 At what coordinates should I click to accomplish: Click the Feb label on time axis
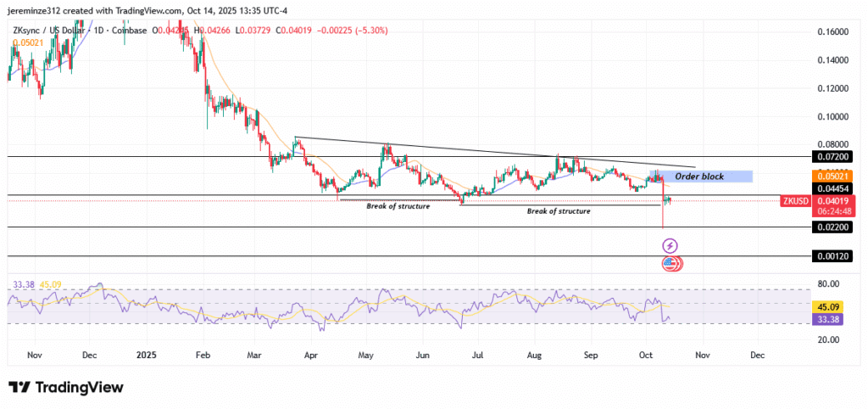click(203, 354)
